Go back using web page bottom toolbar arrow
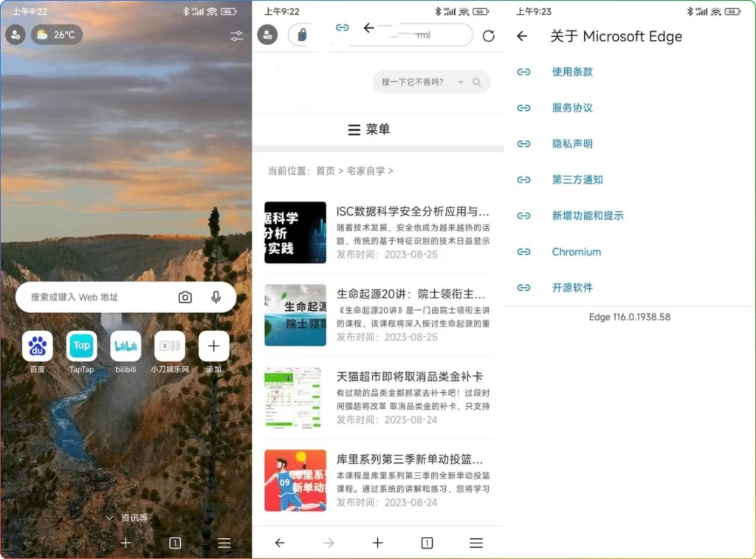The width and height of the screenshot is (756, 559). pos(280,543)
